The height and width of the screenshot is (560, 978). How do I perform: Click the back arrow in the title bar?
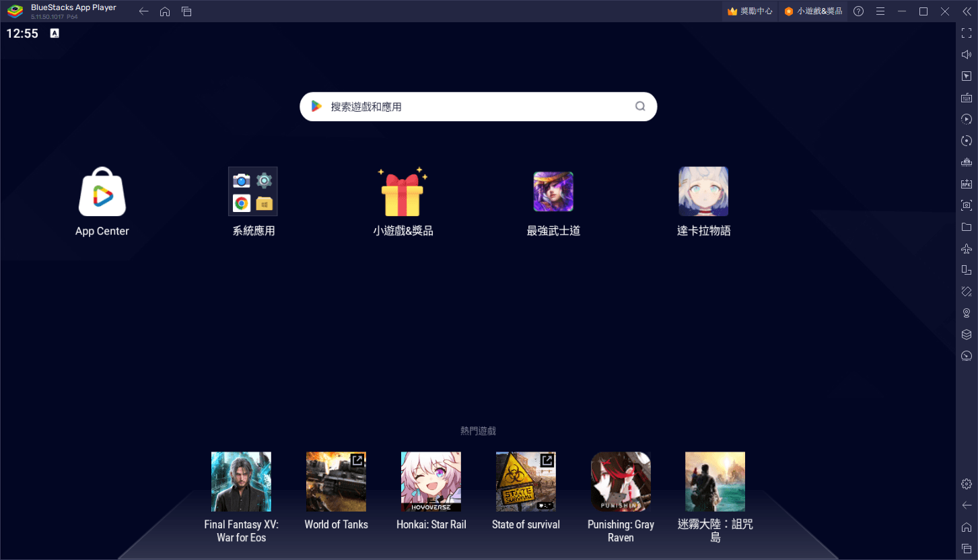point(143,11)
